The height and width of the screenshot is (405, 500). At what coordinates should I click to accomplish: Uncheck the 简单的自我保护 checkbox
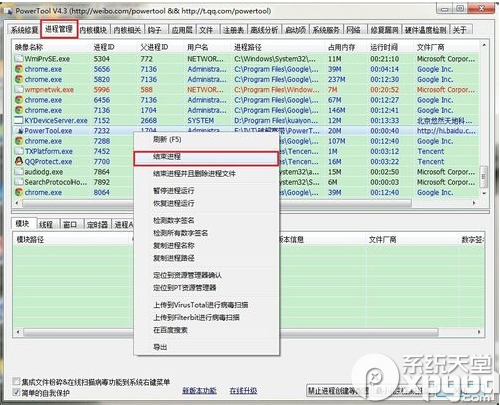16,392
